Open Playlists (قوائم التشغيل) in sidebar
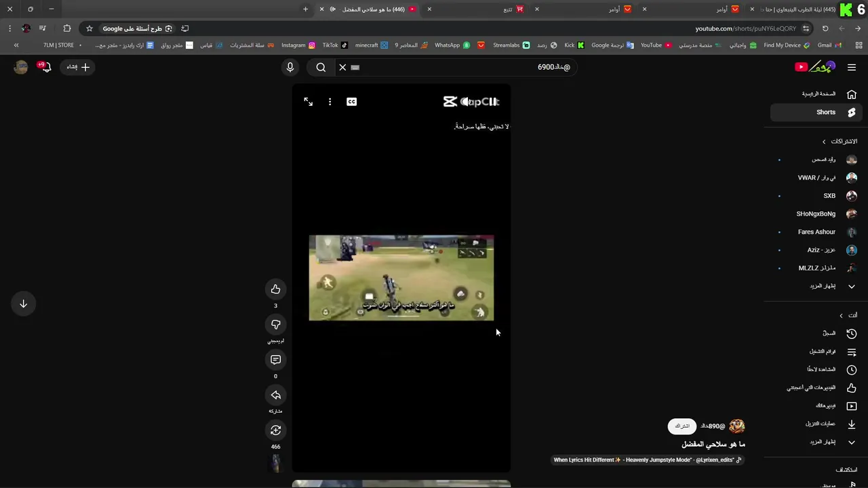The width and height of the screenshot is (868, 488). pos(816,352)
